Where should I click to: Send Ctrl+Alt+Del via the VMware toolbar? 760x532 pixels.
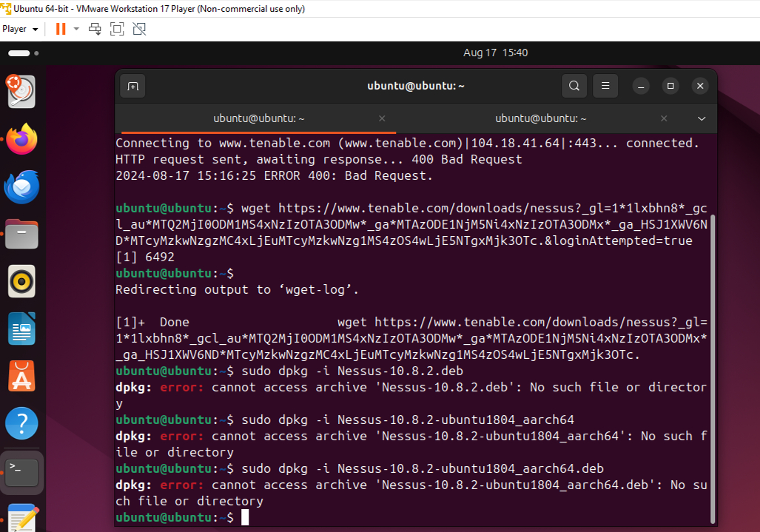pos(95,29)
